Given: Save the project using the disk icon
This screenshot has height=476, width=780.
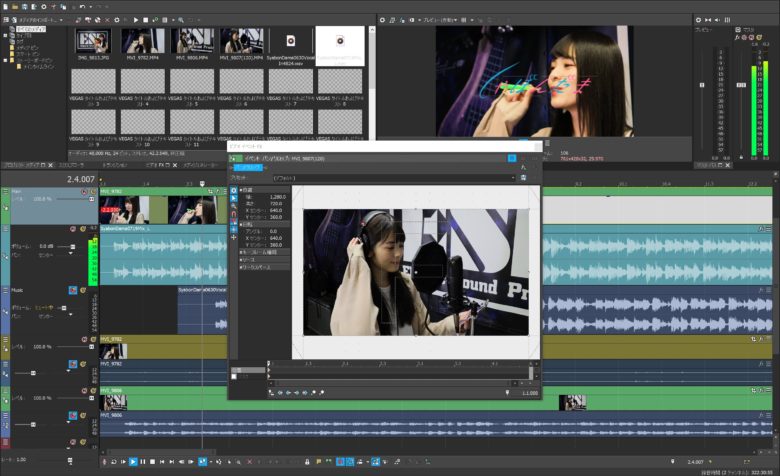Looking at the screenshot, I should (24, 6).
